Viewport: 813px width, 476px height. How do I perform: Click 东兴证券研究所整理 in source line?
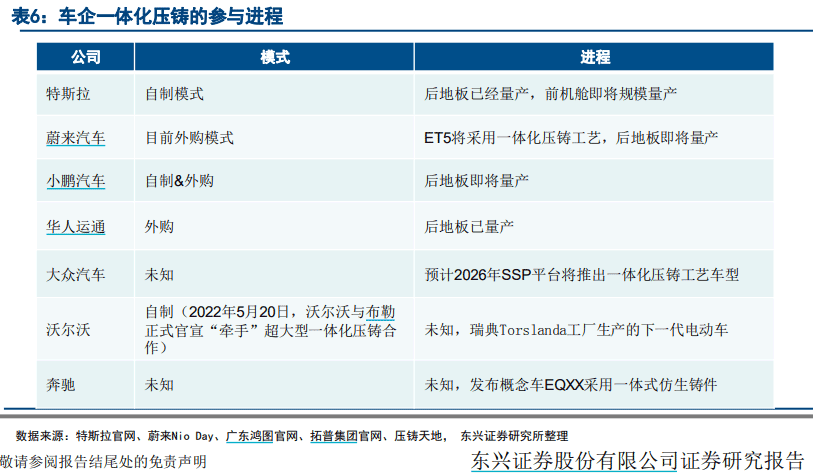coord(514,436)
